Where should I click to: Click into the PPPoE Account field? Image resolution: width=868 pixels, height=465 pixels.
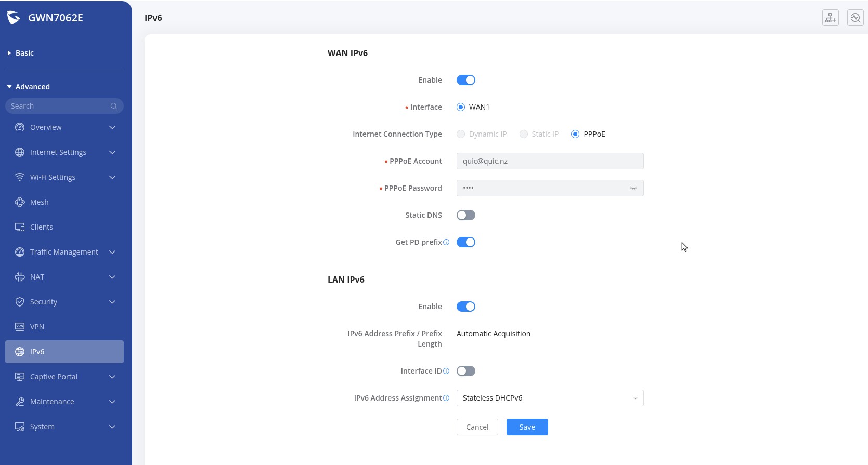click(550, 161)
